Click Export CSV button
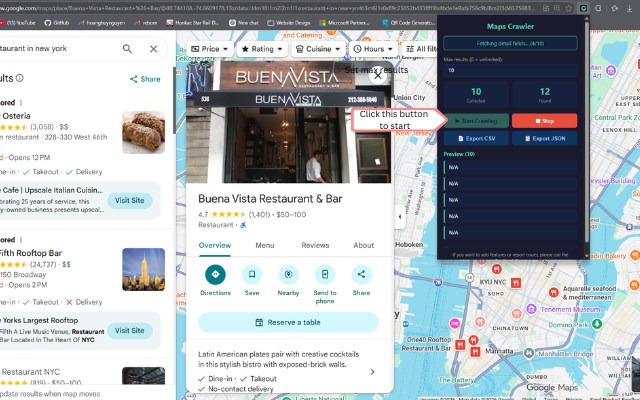 [x=476, y=138]
